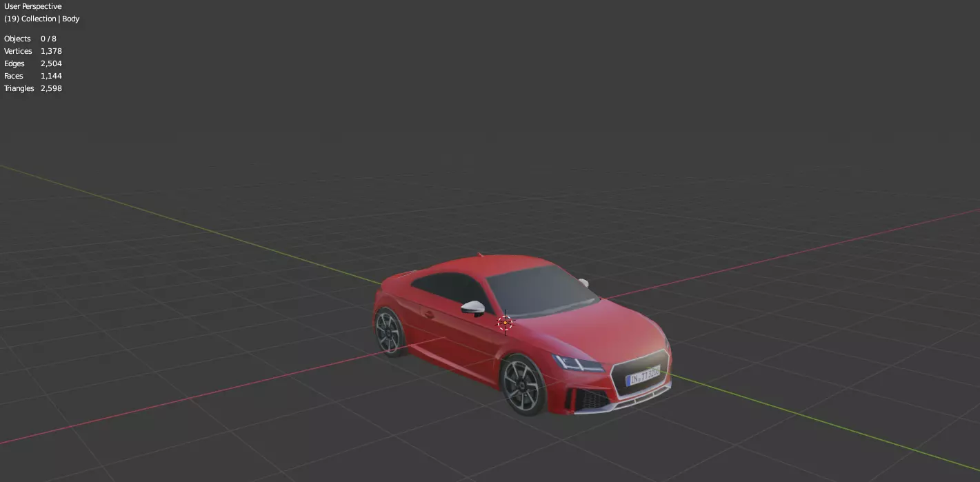Click the '(19) Collection | Body' text

click(42, 19)
